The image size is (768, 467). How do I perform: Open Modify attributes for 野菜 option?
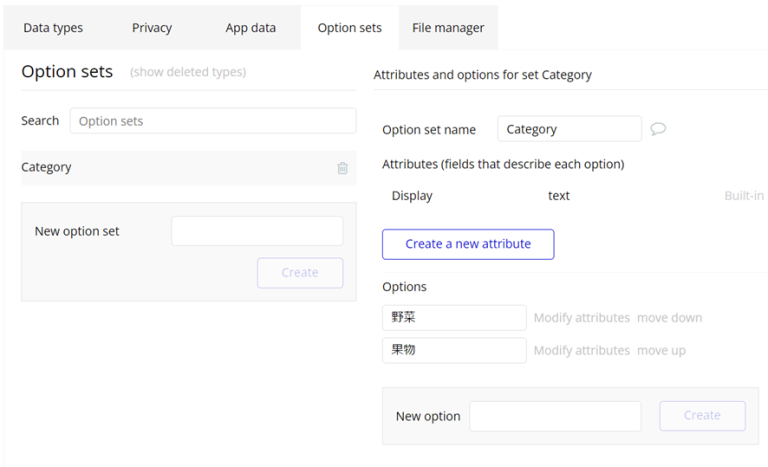(x=581, y=318)
